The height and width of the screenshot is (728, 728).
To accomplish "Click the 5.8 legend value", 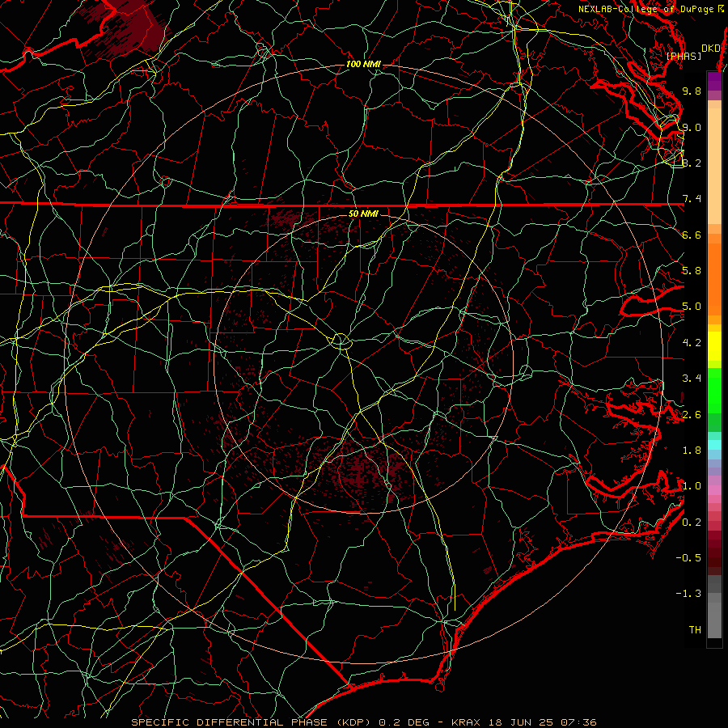I will click(692, 270).
